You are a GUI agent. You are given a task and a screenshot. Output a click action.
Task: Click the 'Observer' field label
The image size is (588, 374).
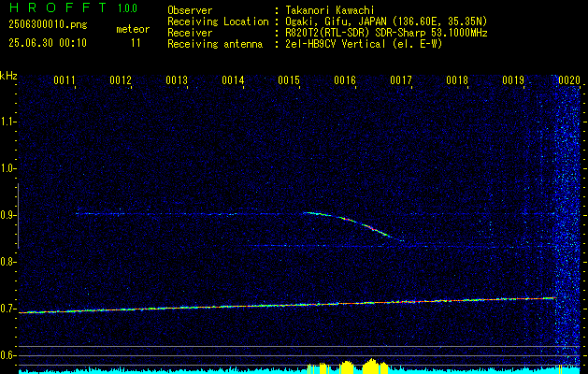(190, 10)
